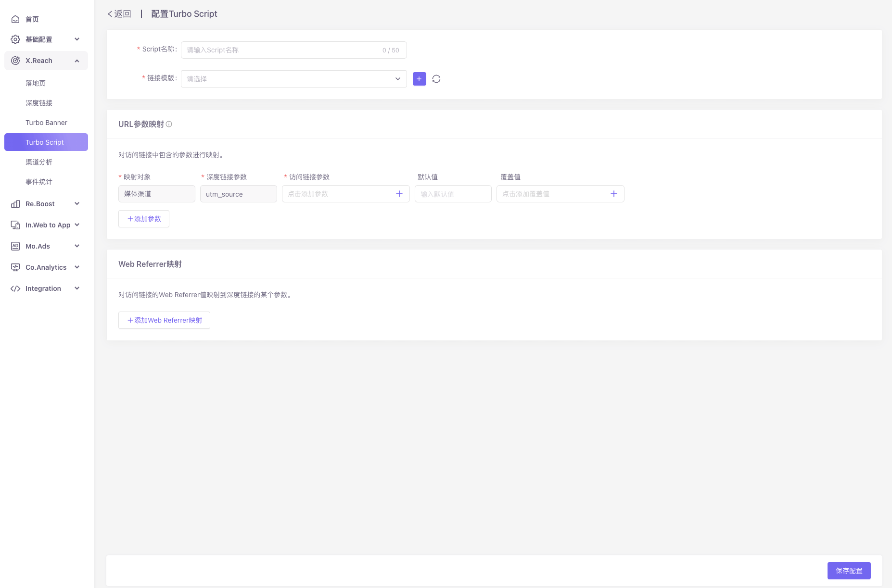892x588 pixels.
Task: Click the 添加参数 button
Action: [x=144, y=219]
